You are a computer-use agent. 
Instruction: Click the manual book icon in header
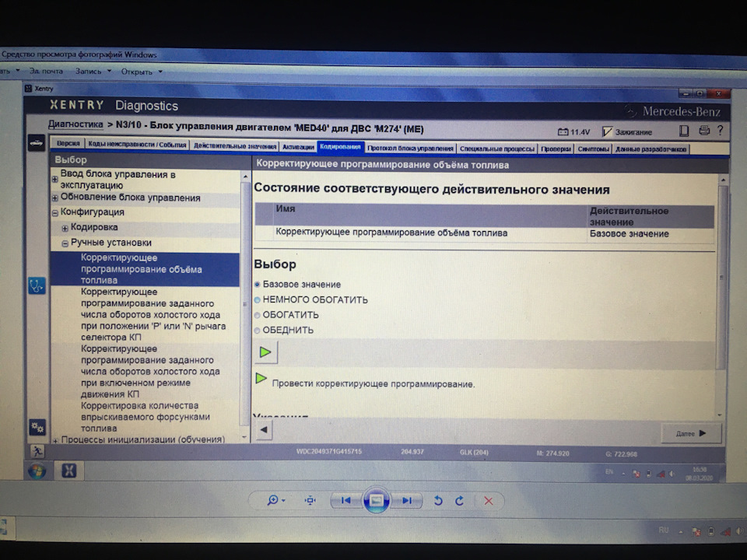[x=684, y=131]
